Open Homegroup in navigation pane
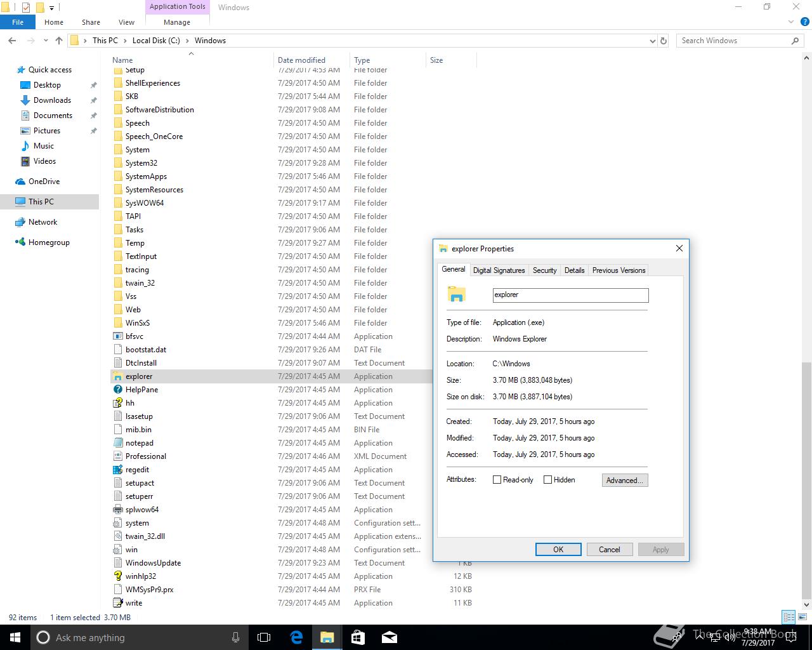The height and width of the screenshot is (650, 812). click(49, 242)
